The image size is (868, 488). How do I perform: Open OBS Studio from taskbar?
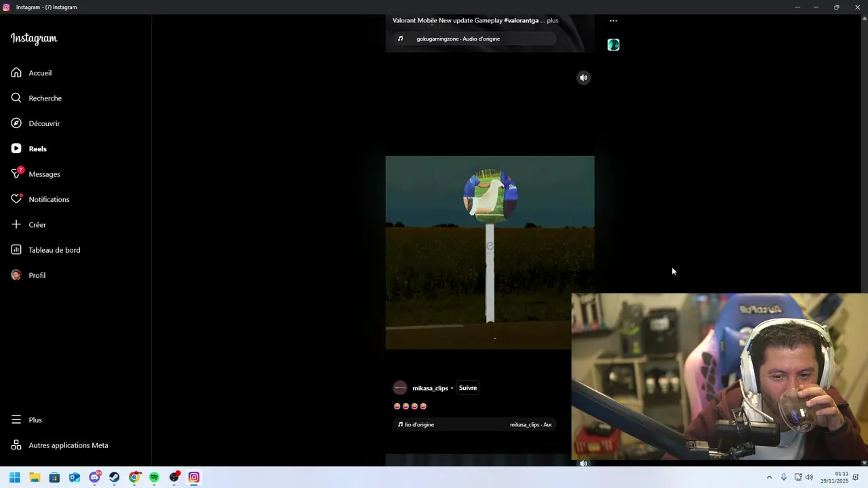[x=174, y=477]
